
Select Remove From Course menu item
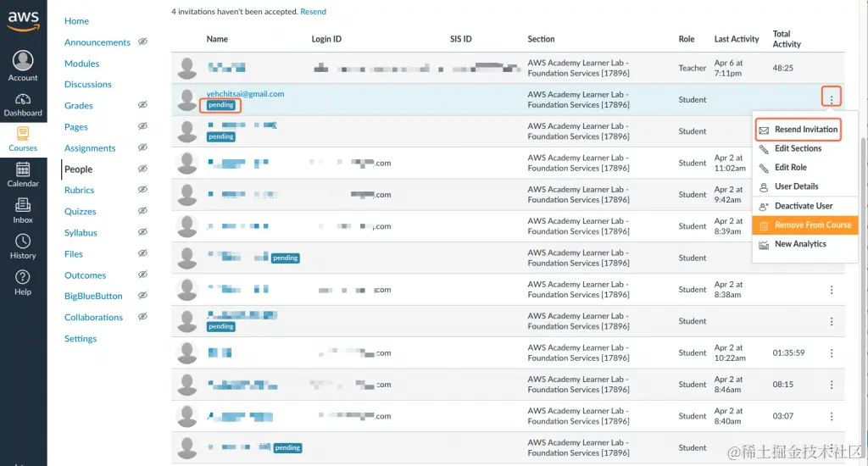[805, 225]
